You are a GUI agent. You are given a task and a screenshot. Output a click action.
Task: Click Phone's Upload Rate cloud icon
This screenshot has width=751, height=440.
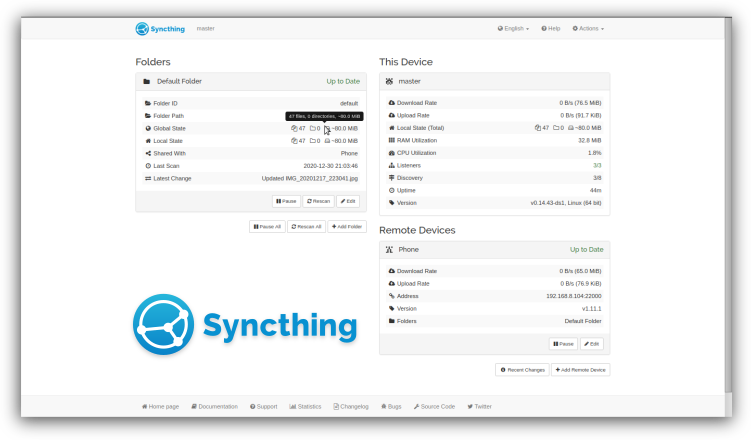pyautogui.click(x=391, y=283)
